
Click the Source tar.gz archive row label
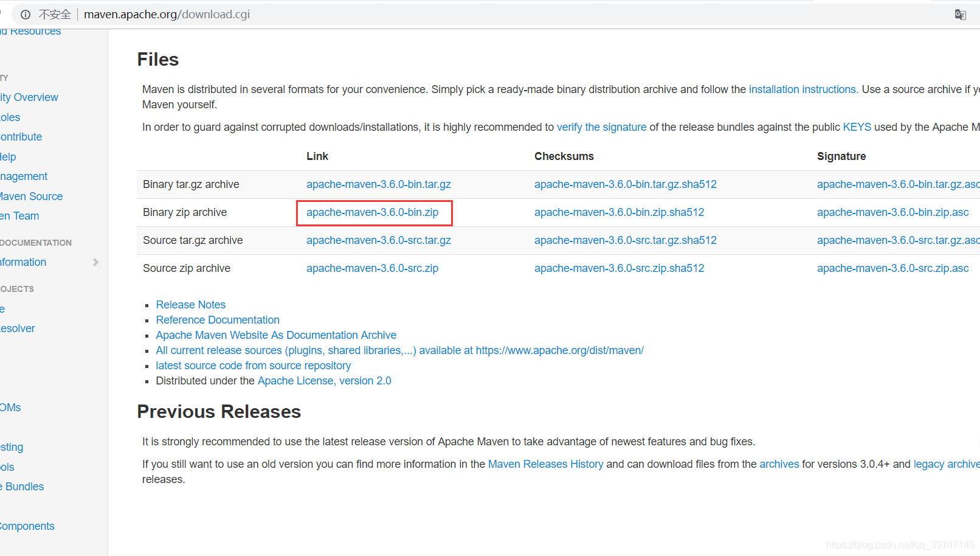coord(193,240)
